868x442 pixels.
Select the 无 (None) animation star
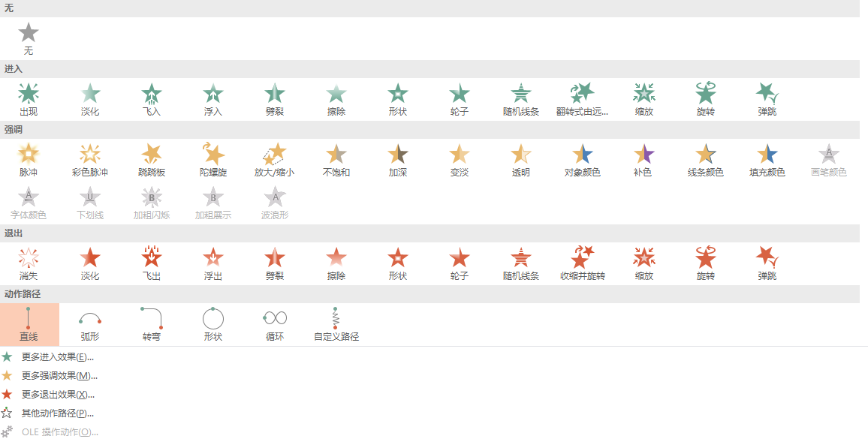[29, 39]
